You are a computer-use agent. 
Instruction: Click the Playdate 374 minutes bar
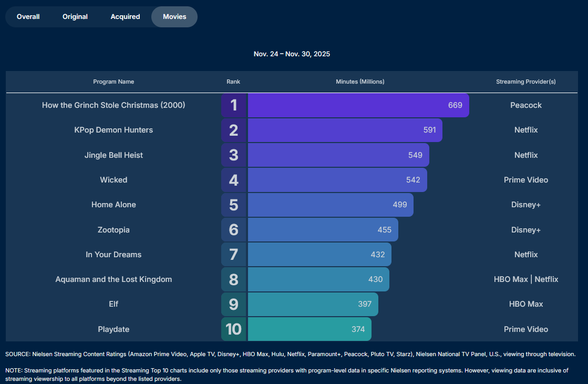(x=309, y=329)
